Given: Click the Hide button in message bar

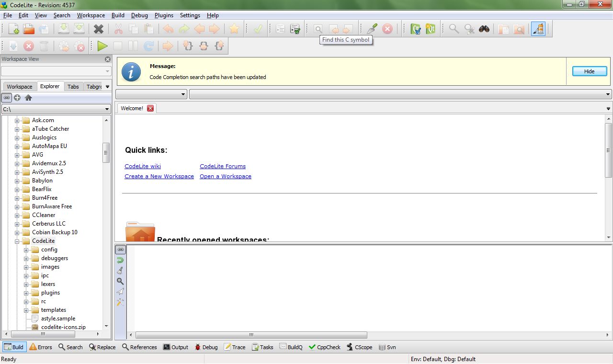Looking at the screenshot, I should (x=589, y=71).
